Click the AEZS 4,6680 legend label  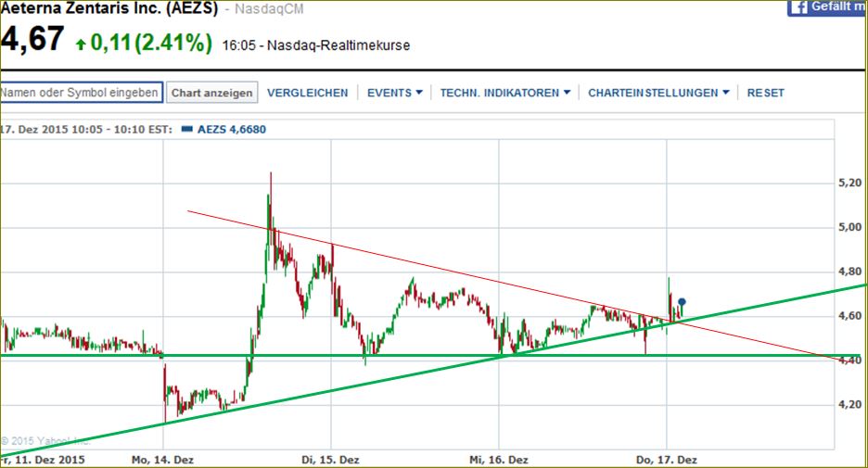pos(232,130)
